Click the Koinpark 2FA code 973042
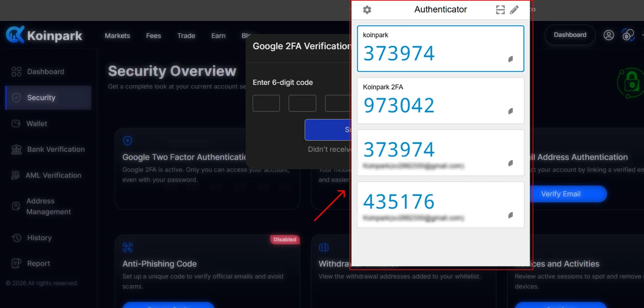 click(399, 105)
